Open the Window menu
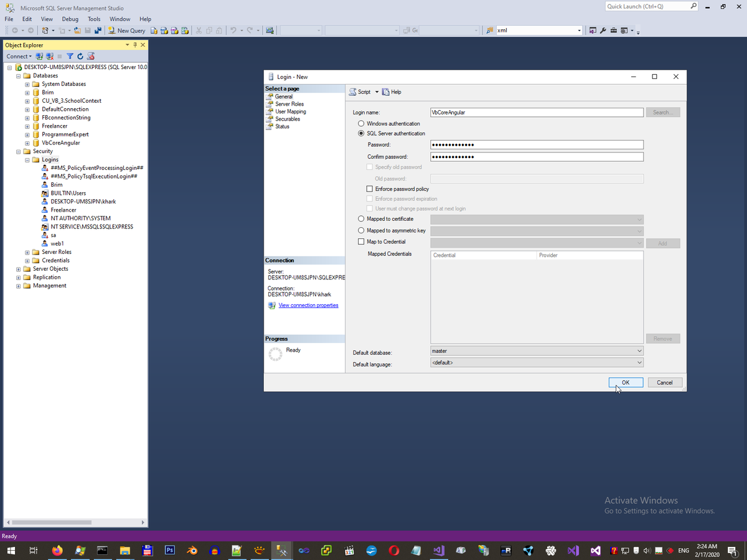747x560 pixels. (x=120, y=19)
